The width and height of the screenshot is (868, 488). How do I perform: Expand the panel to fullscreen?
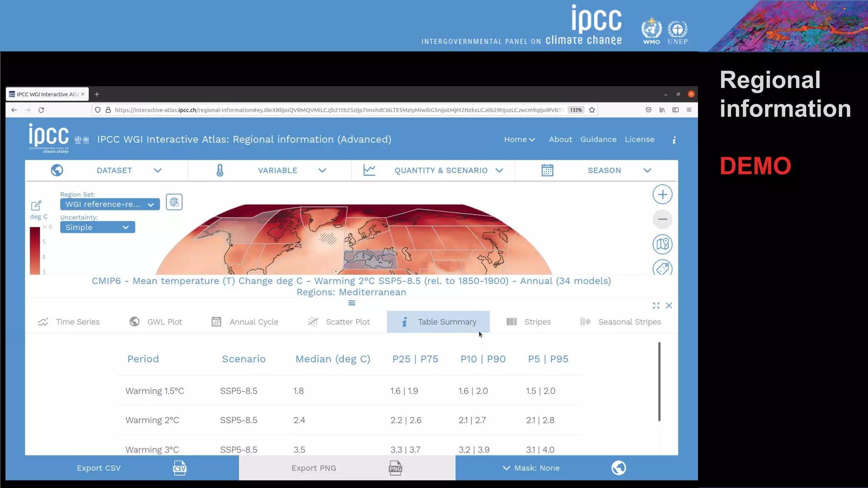[656, 305]
